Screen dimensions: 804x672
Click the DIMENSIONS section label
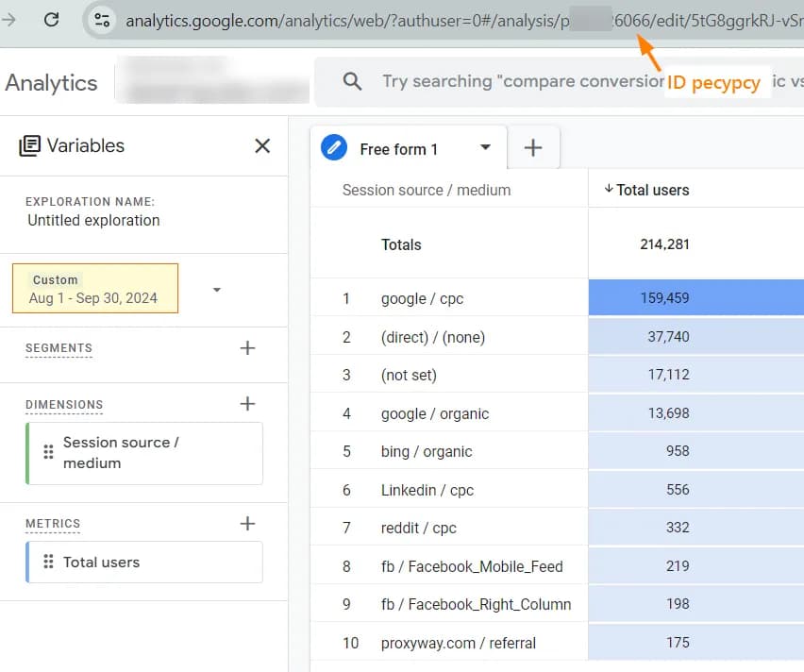point(64,405)
